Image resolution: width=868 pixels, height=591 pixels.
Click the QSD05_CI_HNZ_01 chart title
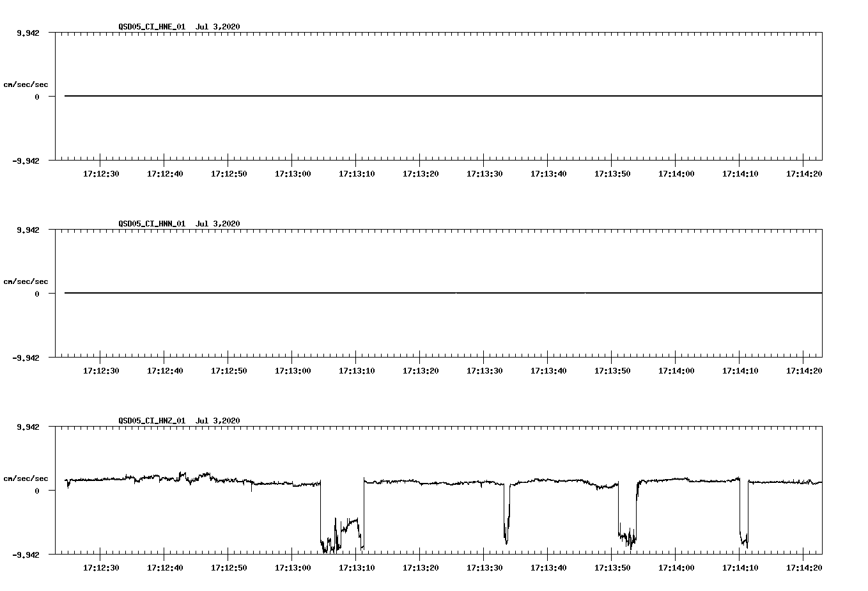pyautogui.click(x=179, y=420)
